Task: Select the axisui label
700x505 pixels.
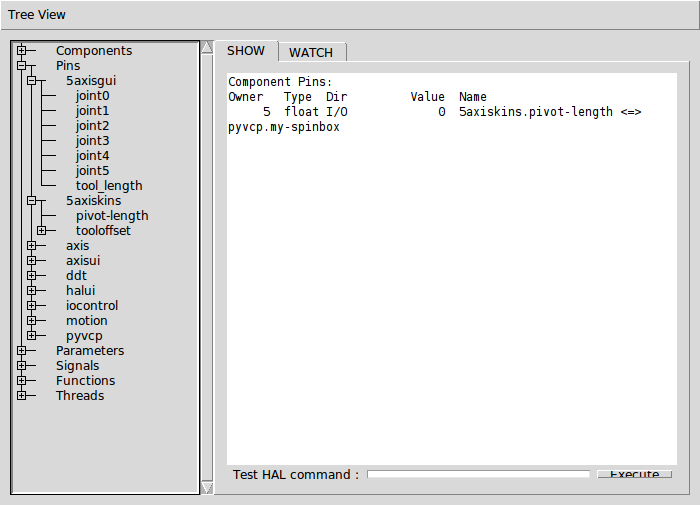Action: click(x=83, y=260)
